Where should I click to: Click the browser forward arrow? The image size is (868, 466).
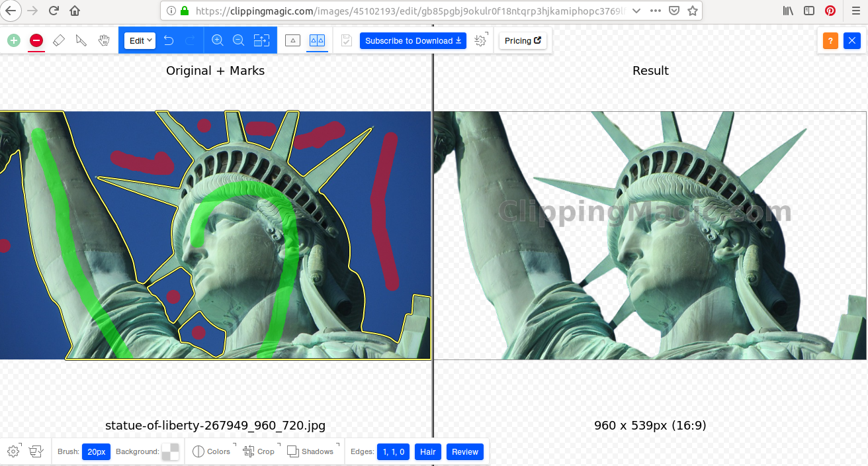[32, 11]
